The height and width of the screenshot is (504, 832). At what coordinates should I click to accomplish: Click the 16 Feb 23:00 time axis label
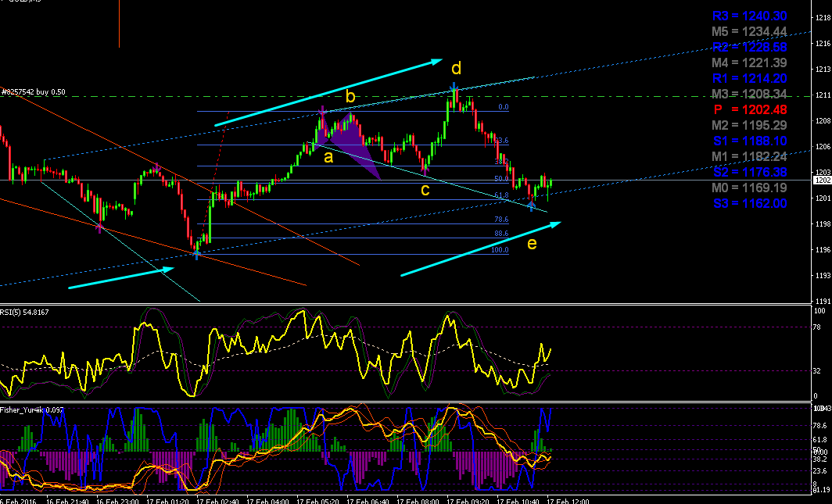click(x=118, y=501)
